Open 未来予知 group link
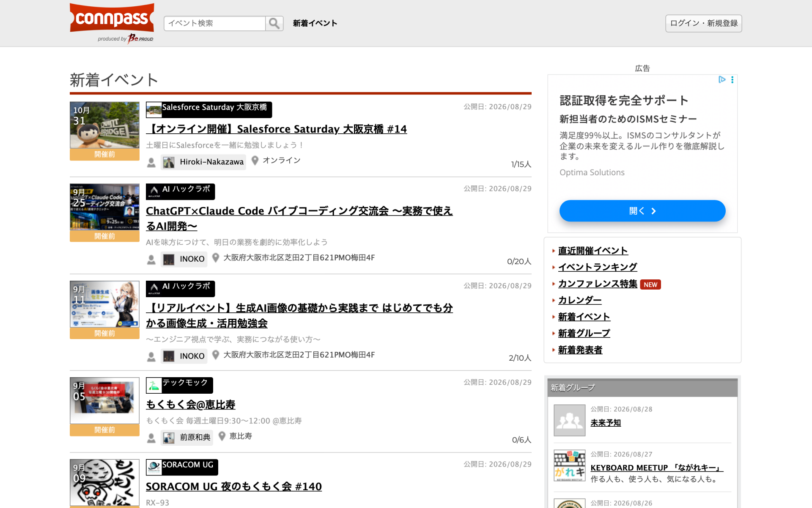812x508 pixels. [606, 423]
